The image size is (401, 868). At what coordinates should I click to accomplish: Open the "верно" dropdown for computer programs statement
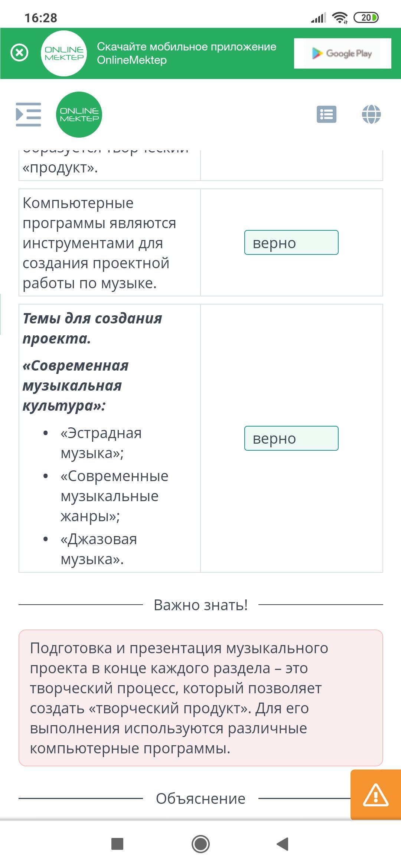tap(291, 243)
